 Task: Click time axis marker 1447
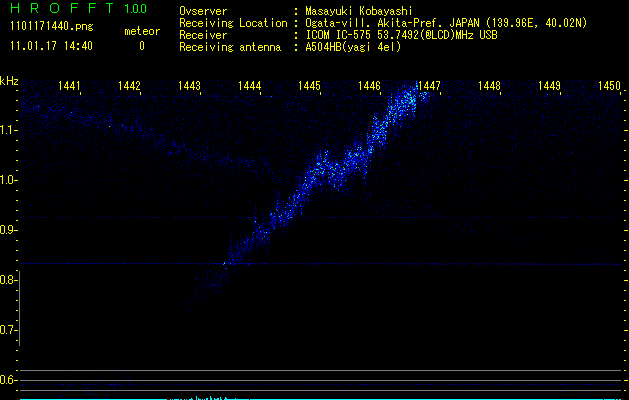[x=429, y=85]
